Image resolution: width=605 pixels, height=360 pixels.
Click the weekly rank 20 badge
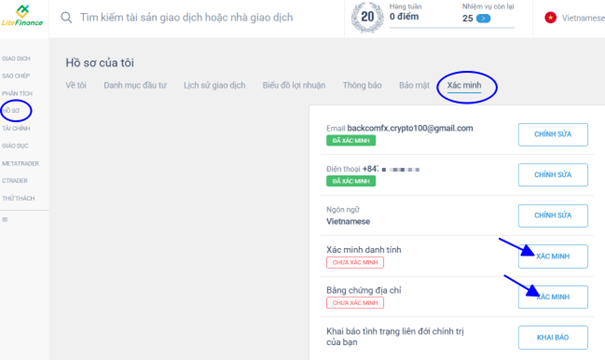pos(367,17)
